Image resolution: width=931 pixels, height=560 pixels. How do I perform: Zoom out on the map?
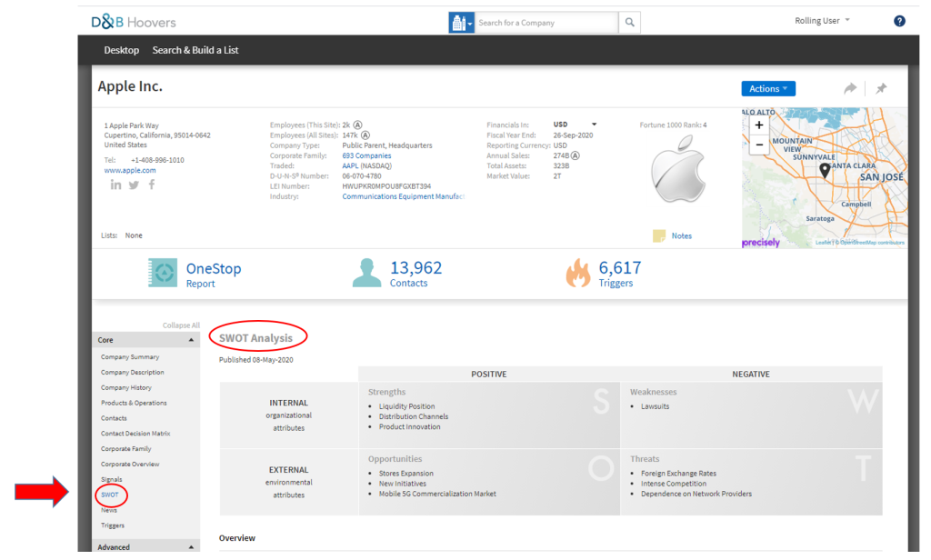pyautogui.click(x=759, y=145)
